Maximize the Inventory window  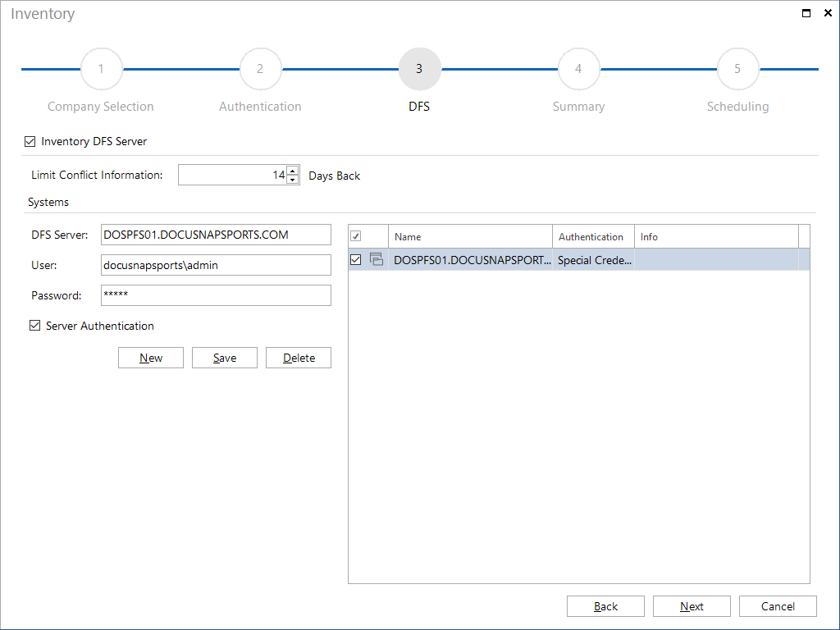[806, 13]
